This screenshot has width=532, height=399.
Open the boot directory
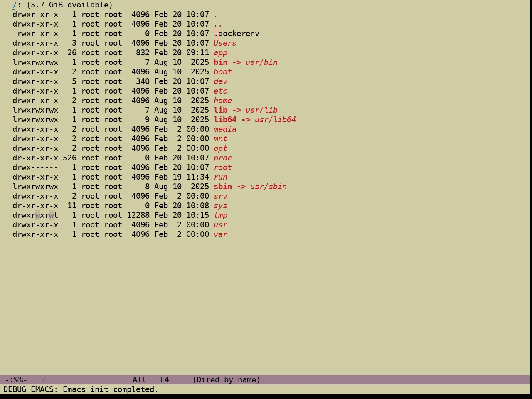click(x=223, y=72)
